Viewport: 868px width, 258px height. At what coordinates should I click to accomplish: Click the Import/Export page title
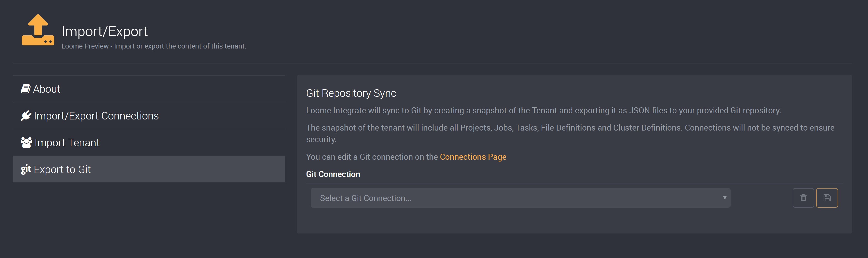tap(104, 31)
